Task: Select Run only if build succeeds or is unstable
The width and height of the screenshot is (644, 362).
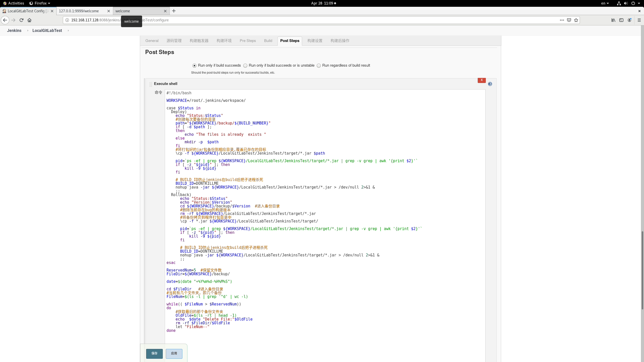Action: [x=245, y=65]
